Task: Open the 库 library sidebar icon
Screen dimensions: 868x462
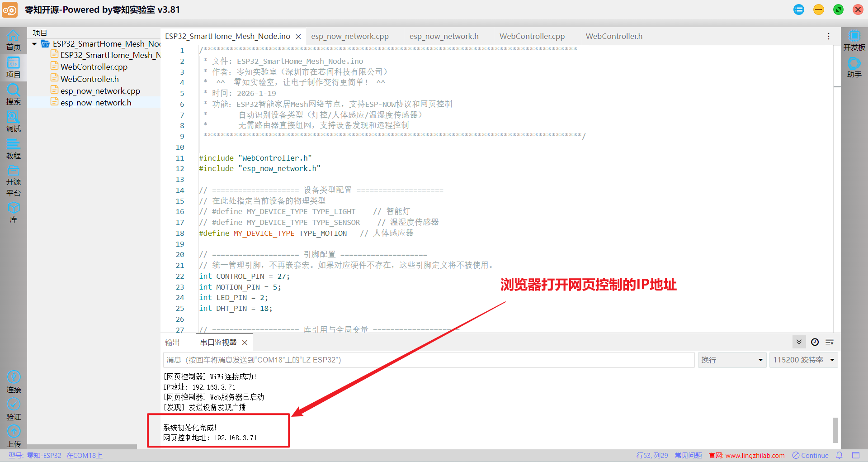Action: coord(13,212)
